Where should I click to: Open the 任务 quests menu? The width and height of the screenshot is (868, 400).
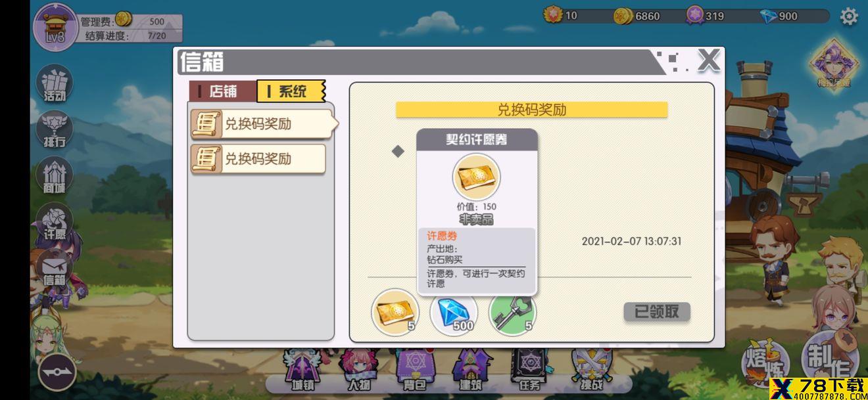pos(529,370)
